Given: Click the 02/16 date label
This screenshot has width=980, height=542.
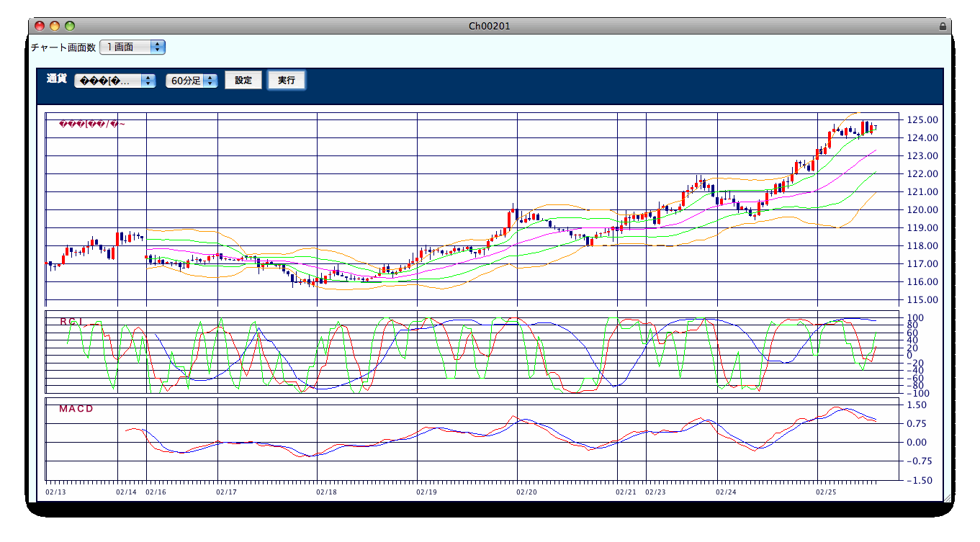Looking at the screenshot, I should click(x=155, y=492).
